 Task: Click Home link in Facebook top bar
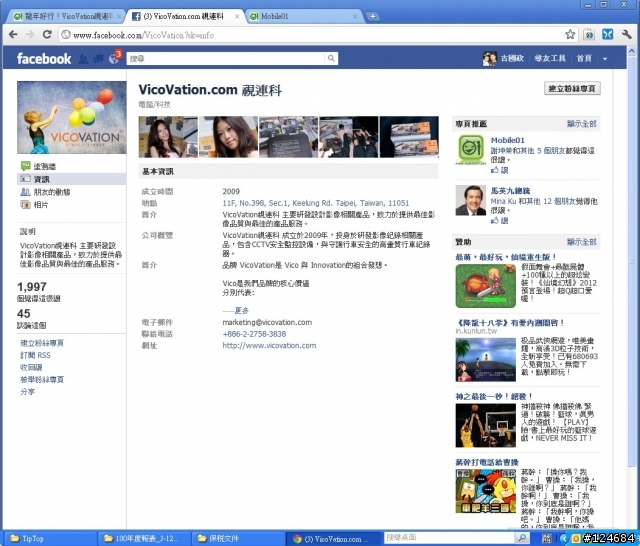coord(584,59)
